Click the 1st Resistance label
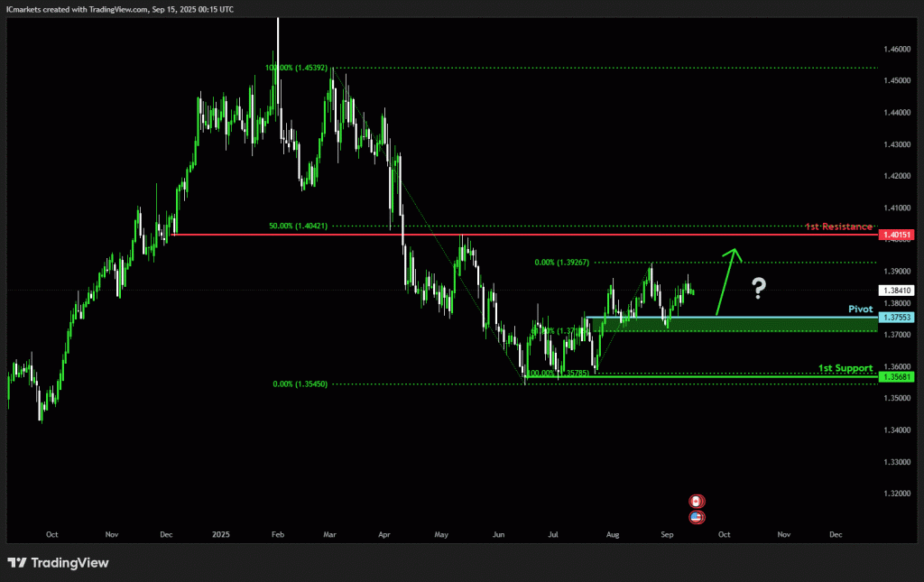 (x=838, y=226)
